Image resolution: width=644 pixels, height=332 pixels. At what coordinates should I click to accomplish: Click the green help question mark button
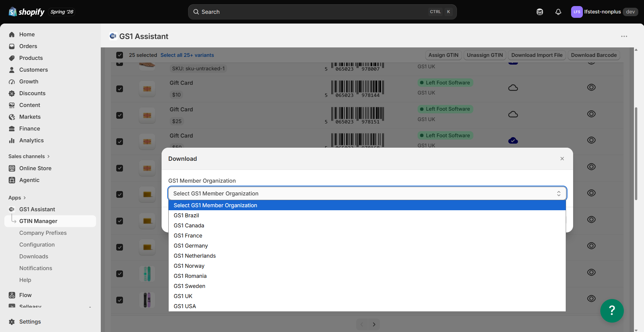pos(612,311)
